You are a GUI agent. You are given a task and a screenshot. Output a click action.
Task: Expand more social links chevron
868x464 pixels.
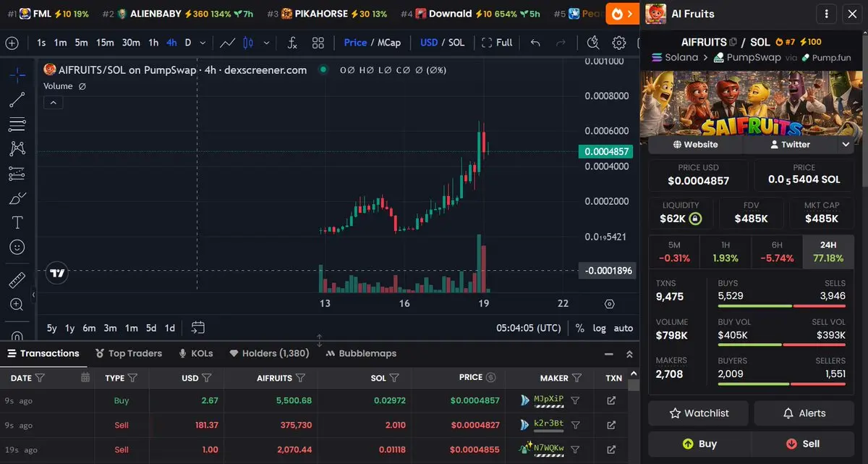846,145
